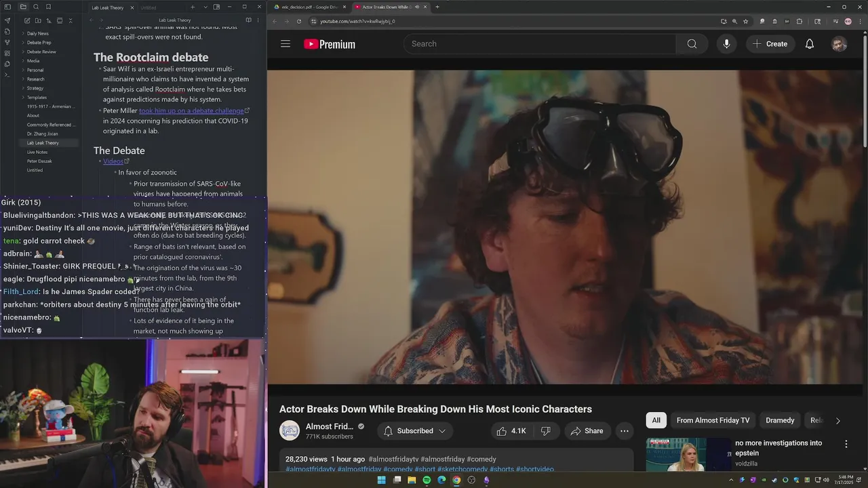This screenshot has height=488, width=868.
Task: Open the YouTube Create button
Action: click(770, 44)
